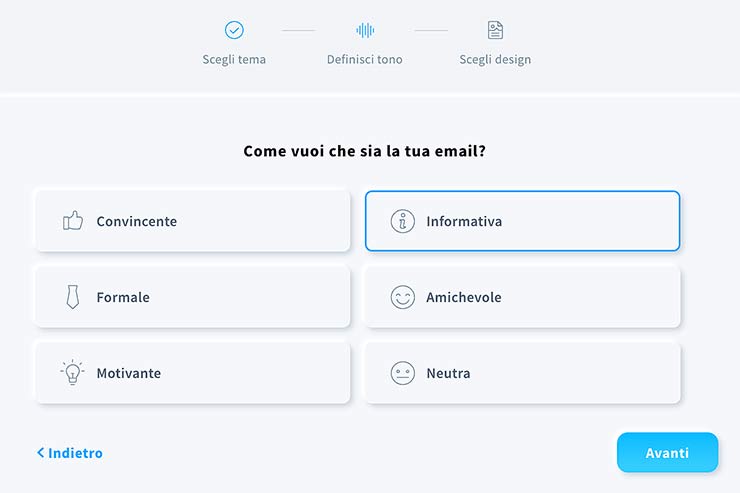Click the document icon above Scegli design
The height and width of the screenshot is (493, 740).
click(x=495, y=30)
